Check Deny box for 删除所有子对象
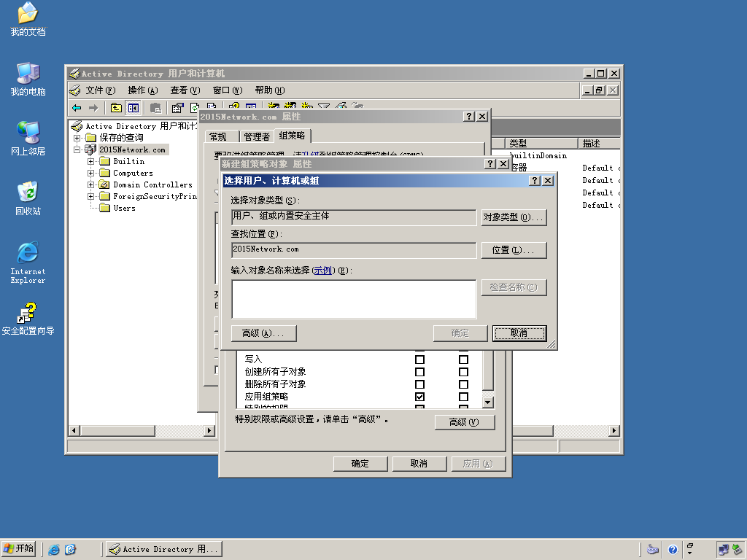 (x=463, y=384)
